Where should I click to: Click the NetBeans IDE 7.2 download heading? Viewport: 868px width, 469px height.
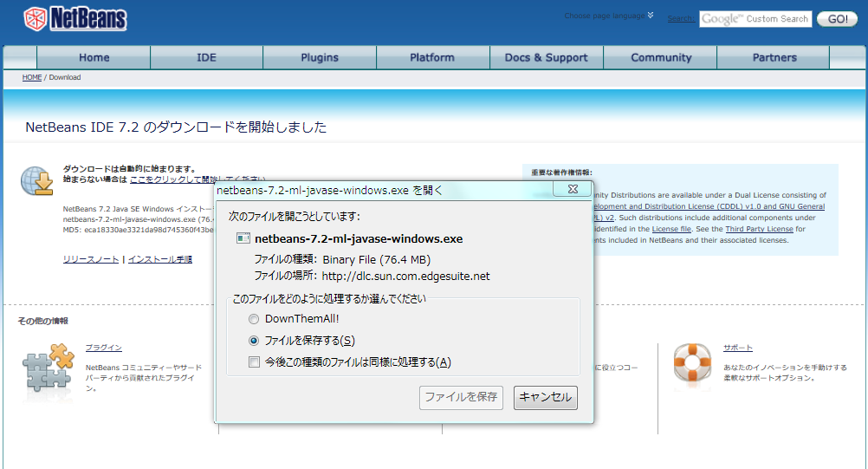176,127
